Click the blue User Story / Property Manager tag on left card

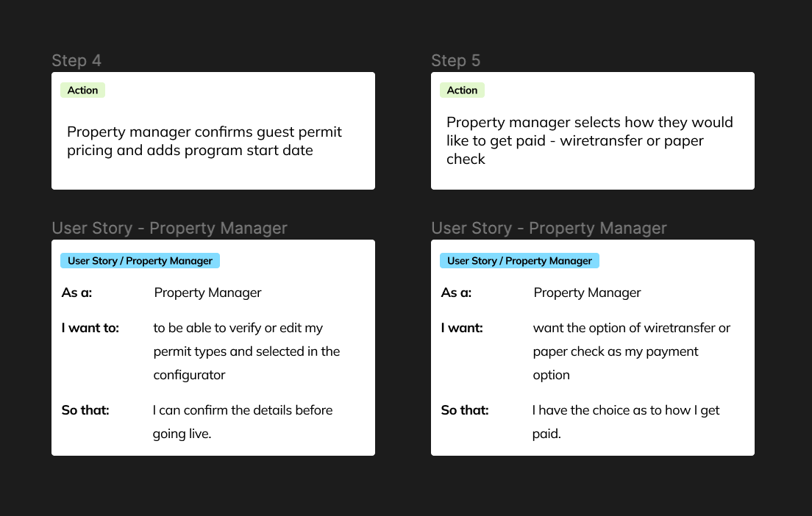[x=140, y=261]
